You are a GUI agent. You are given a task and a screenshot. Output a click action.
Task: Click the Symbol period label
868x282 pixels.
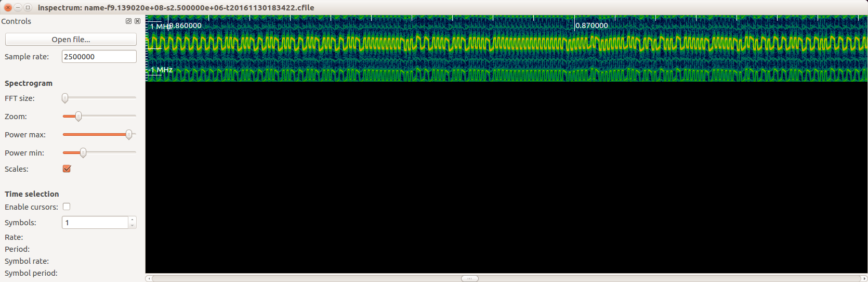pyautogui.click(x=31, y=273)
